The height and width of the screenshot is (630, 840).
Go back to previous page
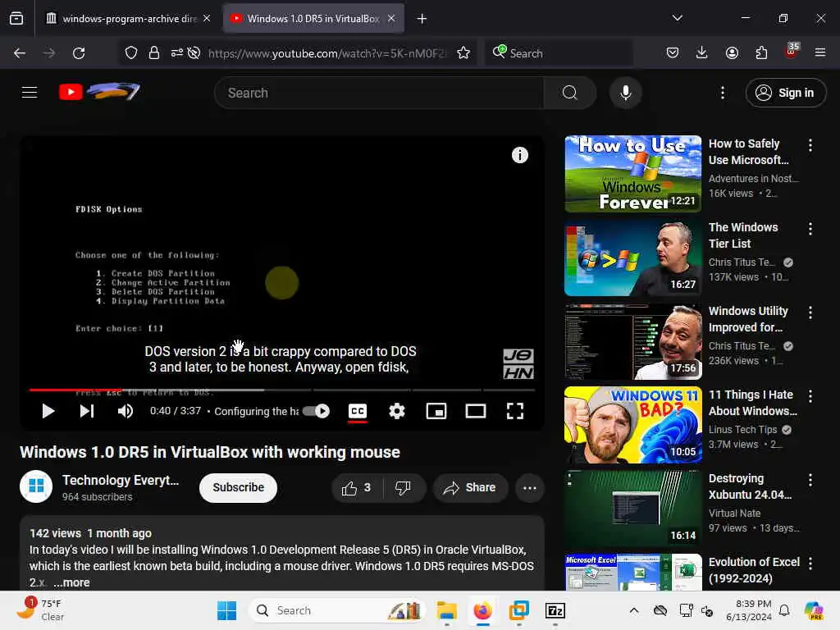coord(20,53)
